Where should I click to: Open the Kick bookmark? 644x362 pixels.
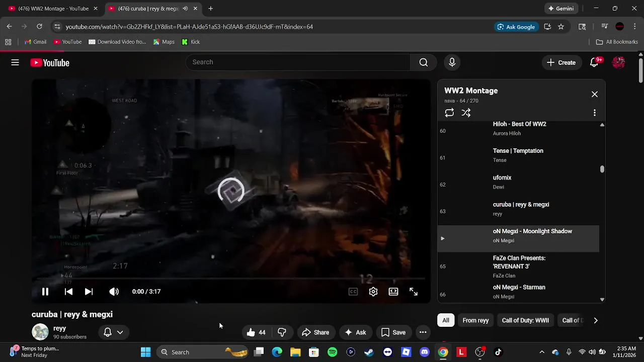tap(191, 42)
